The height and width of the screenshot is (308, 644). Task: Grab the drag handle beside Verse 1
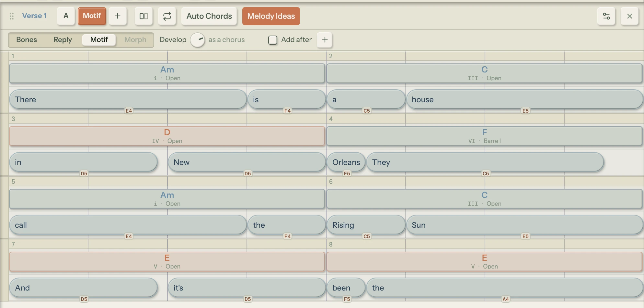coord(12,16)
